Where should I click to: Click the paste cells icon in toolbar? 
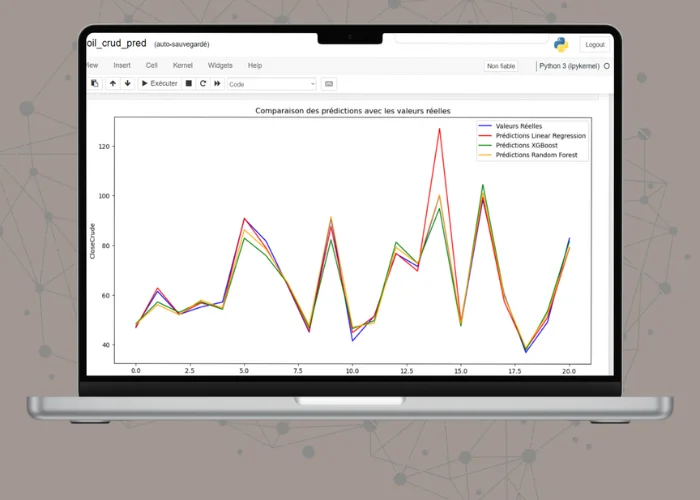pyautogui.click(x=95, y=84)
